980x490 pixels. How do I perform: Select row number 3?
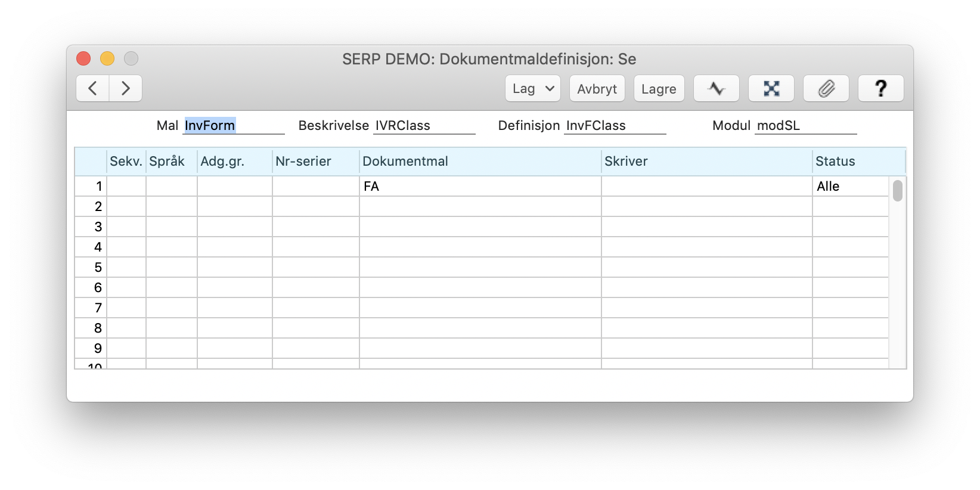pos(91,227)
